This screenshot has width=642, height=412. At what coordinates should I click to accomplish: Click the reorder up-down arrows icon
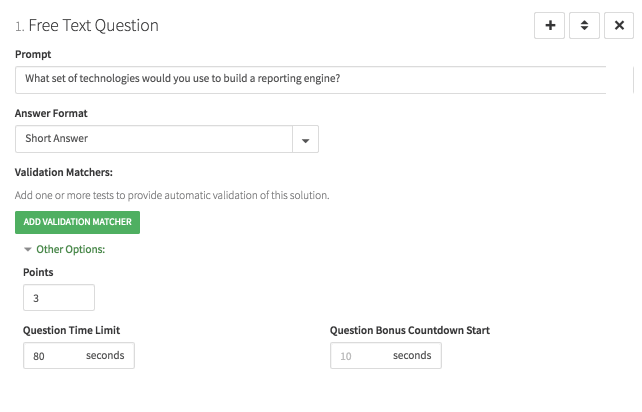coord(584,26)
